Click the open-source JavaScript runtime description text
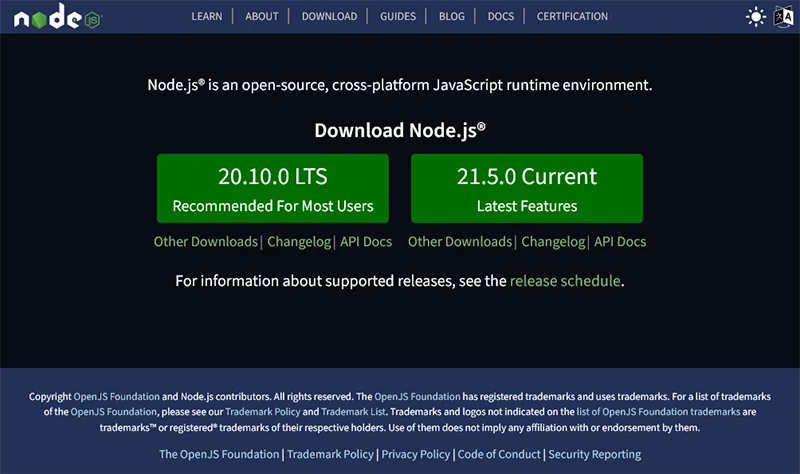 pyautogui.click(x=400, y=85)
